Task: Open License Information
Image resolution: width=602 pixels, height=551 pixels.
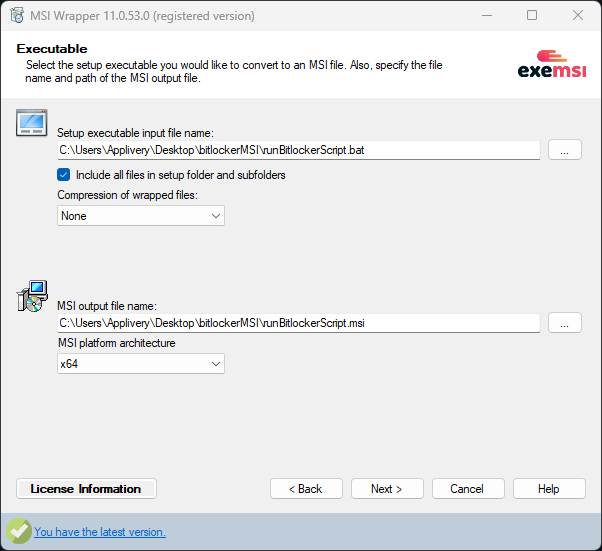Action: [86, 489]
